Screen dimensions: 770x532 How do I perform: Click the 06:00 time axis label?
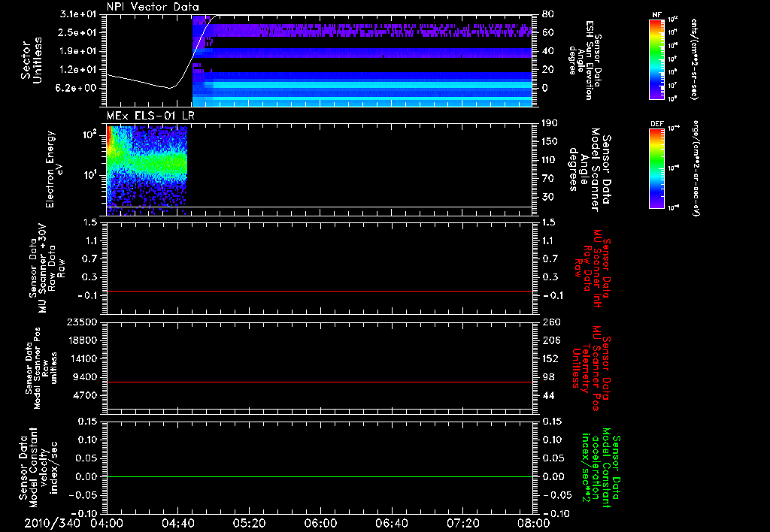coord(320,523)
